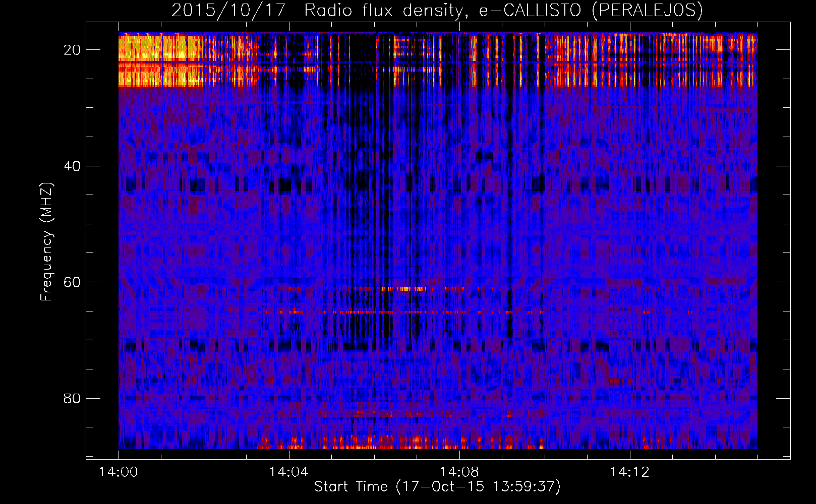Click the 14:04 time tick label
The width and height of the screenshot is (816, 504).
pyautogui.click(x=288, y=472)
